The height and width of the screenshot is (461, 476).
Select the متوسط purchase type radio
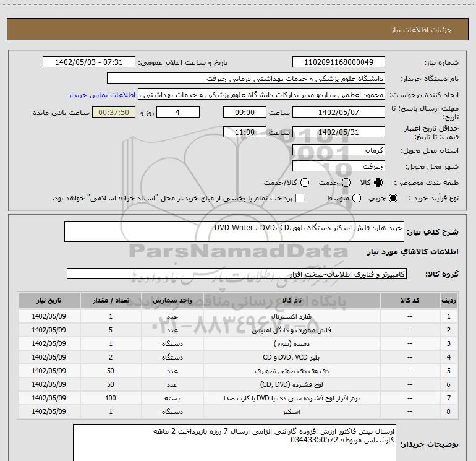pyautogui.click(x=357, y=198)
